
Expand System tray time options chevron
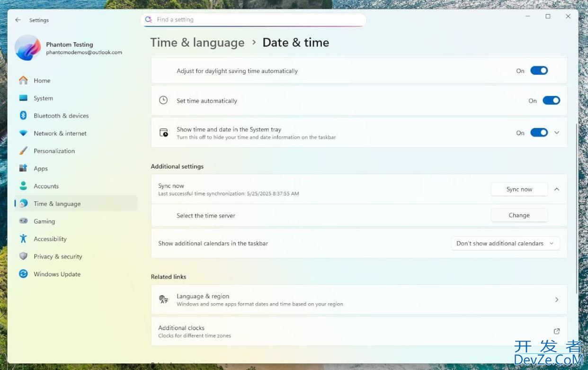pos(557,133)
